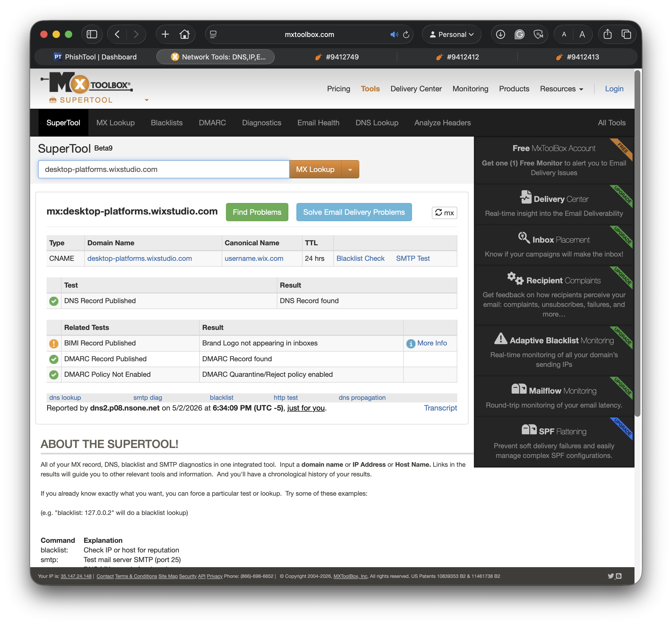Click the BIMI More Info icon
This screenshot has width=672, height=625.
pyautogui.click(x=411, y=344)
